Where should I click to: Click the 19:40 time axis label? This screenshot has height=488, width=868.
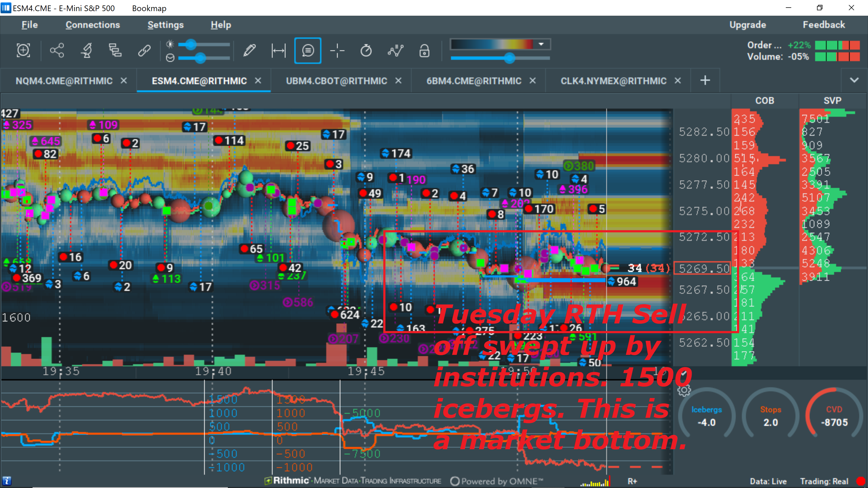(213, 371)
